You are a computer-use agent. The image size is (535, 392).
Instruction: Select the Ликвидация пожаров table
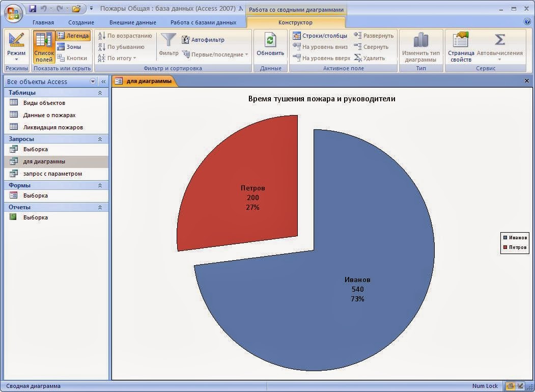57,128
